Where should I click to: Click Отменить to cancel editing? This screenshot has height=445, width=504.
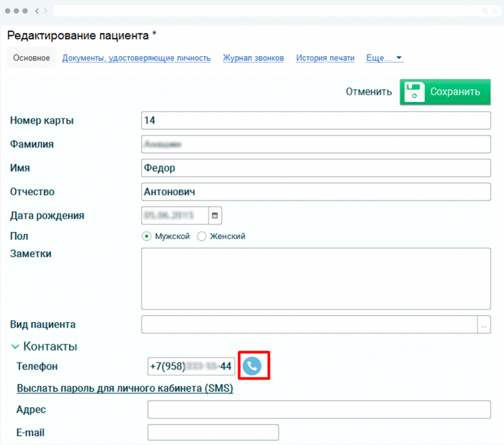368,92
